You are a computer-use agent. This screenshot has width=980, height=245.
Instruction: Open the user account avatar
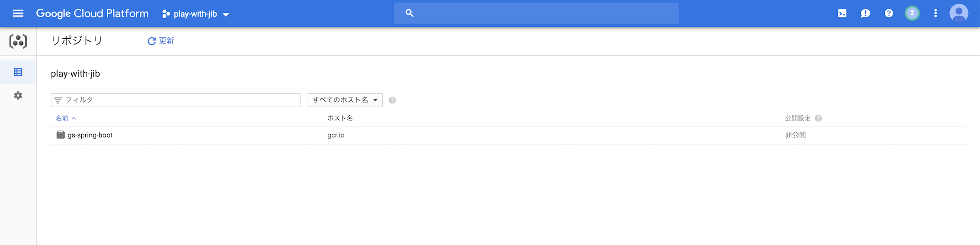959,13
